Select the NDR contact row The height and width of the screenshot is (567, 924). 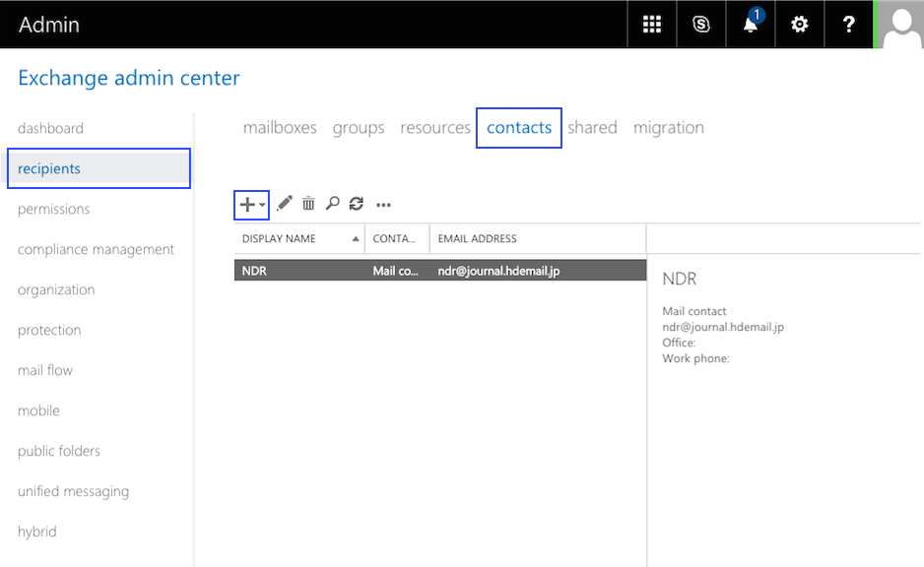click(440, 271)
